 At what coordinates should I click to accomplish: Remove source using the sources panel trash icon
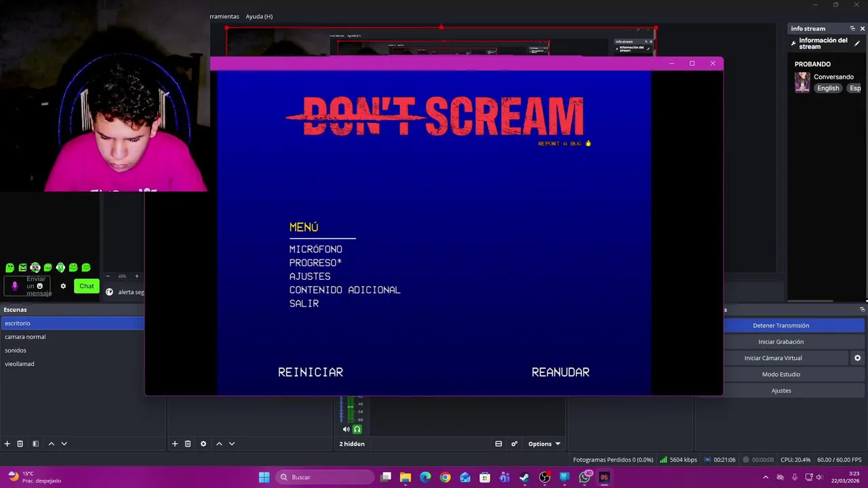188,444
